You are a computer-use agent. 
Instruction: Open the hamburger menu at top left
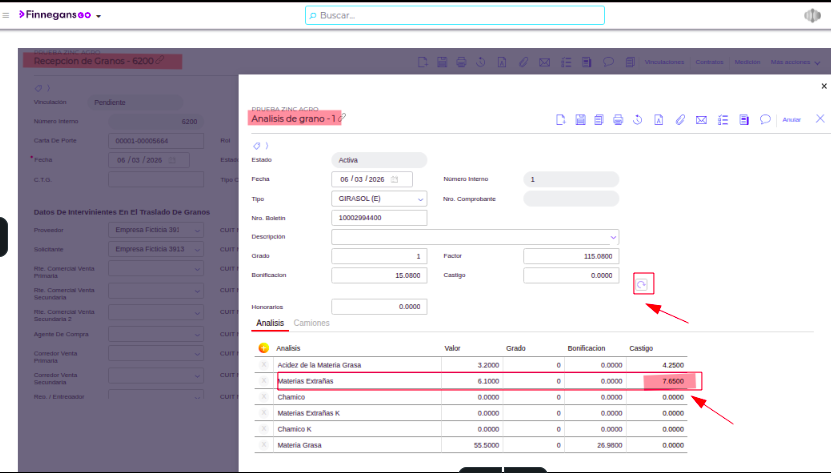click(x=7, y=16)
